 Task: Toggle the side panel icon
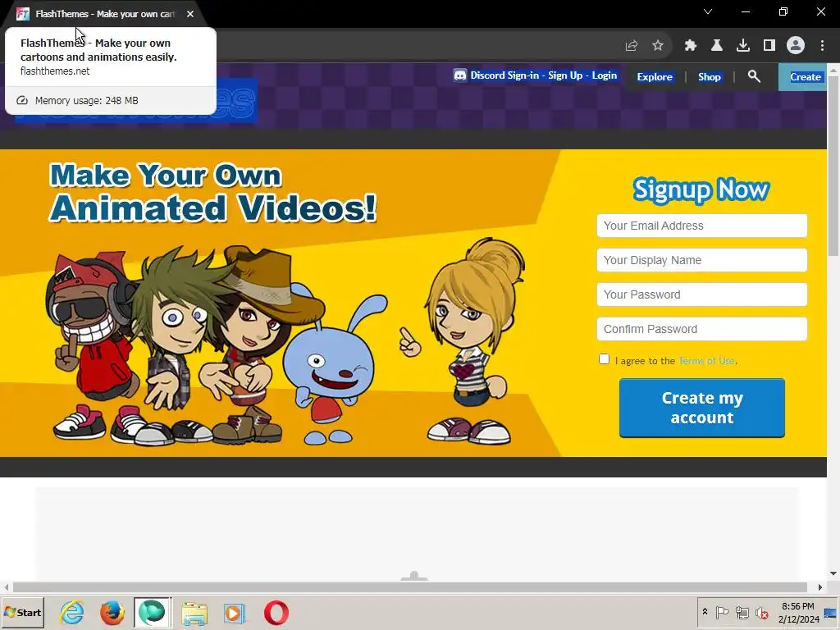coord(769,46)
